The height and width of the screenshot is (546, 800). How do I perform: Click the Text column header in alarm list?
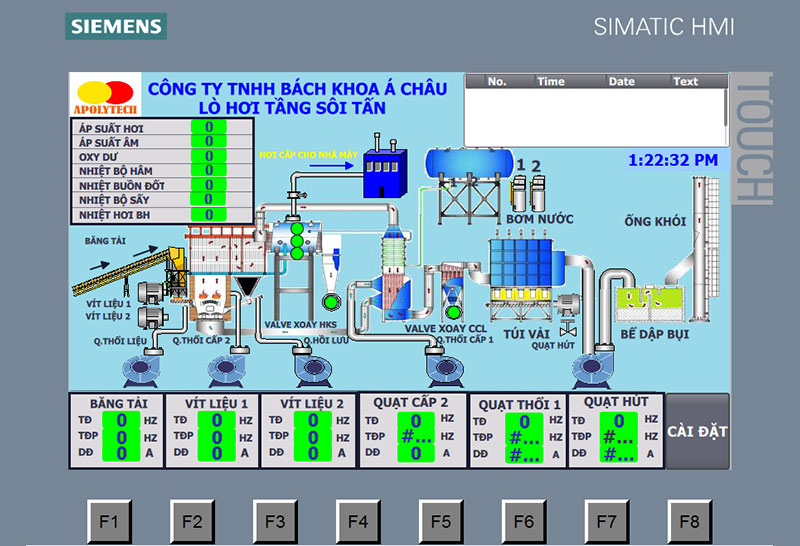pos(686,82)
